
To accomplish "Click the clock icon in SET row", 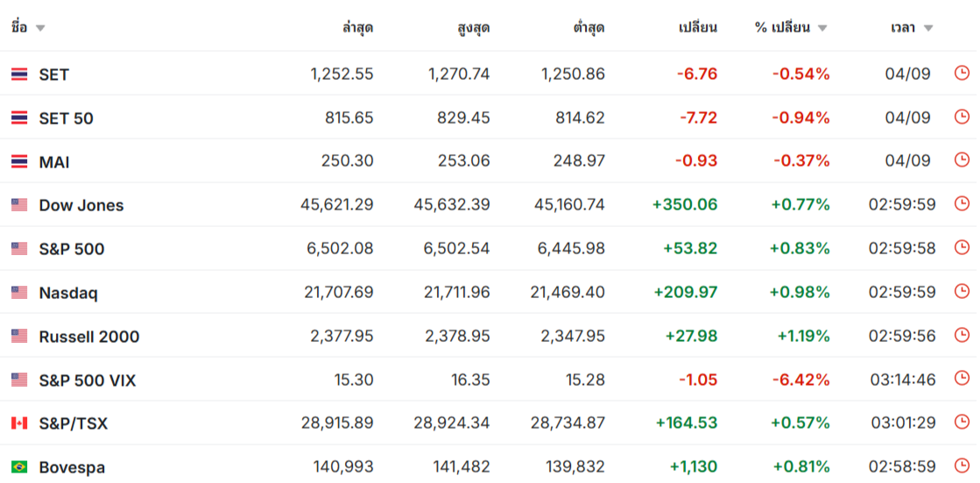I will 962,74.
